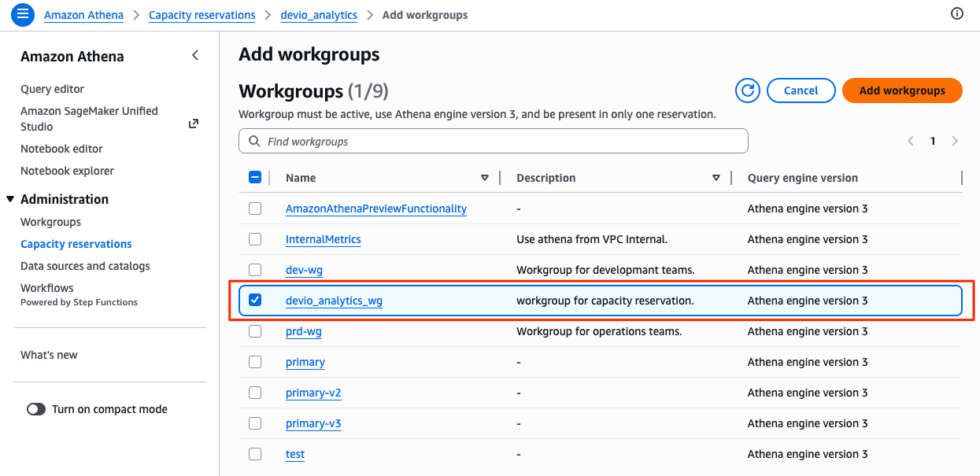Refresh the workgroups list
The image size is (980, 476).
747,90
